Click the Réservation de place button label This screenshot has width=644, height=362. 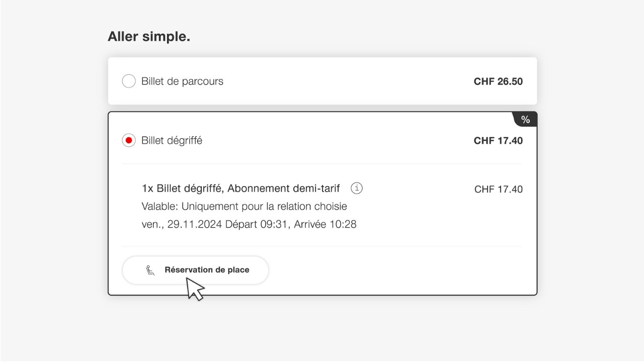coord(207,270)
